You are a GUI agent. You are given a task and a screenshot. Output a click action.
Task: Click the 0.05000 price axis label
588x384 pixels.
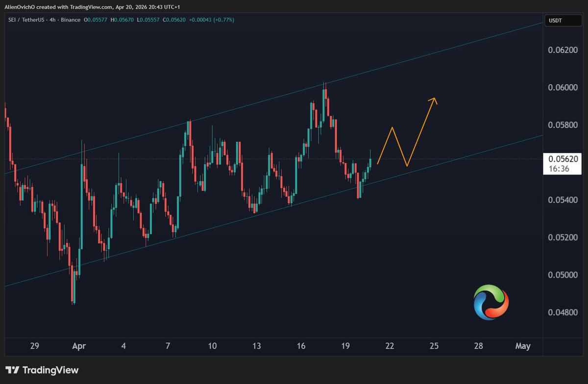563,275
